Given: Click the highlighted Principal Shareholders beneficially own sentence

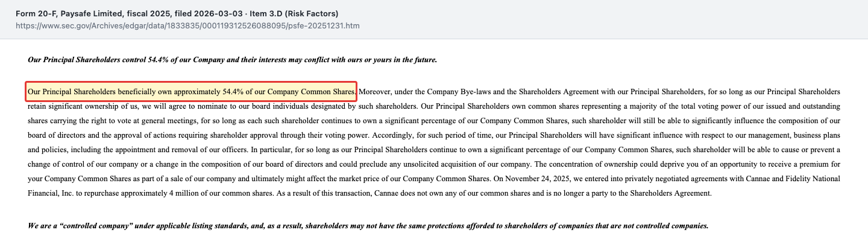Looking at the screenshot, I should pos(191,92).
